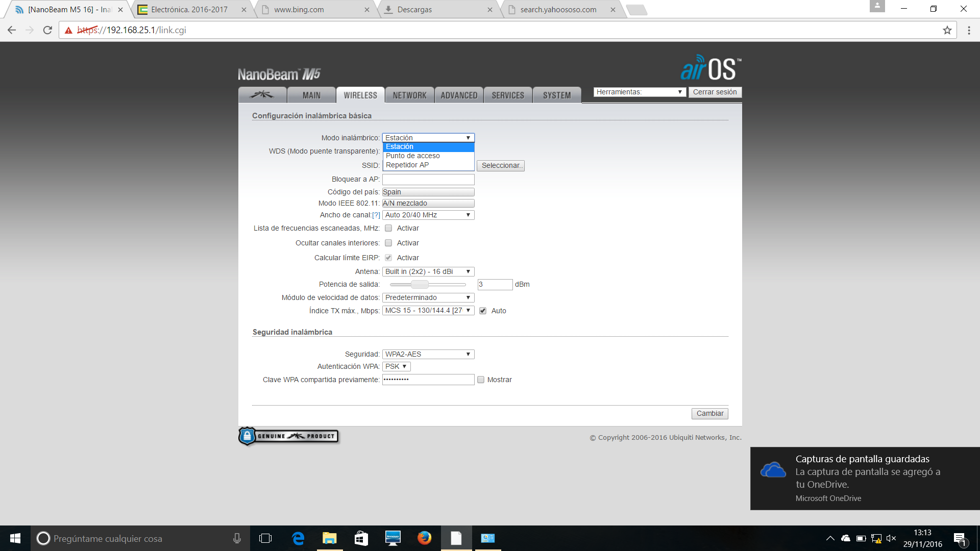Enable Ocultar canales interiores checkbox
This screenshot has height=551, width=980.
click(388, 243)
